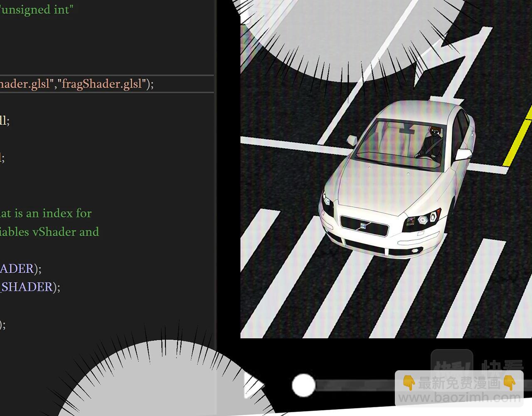Click the right pointing-hand emoji icon

tap(509, 382)
